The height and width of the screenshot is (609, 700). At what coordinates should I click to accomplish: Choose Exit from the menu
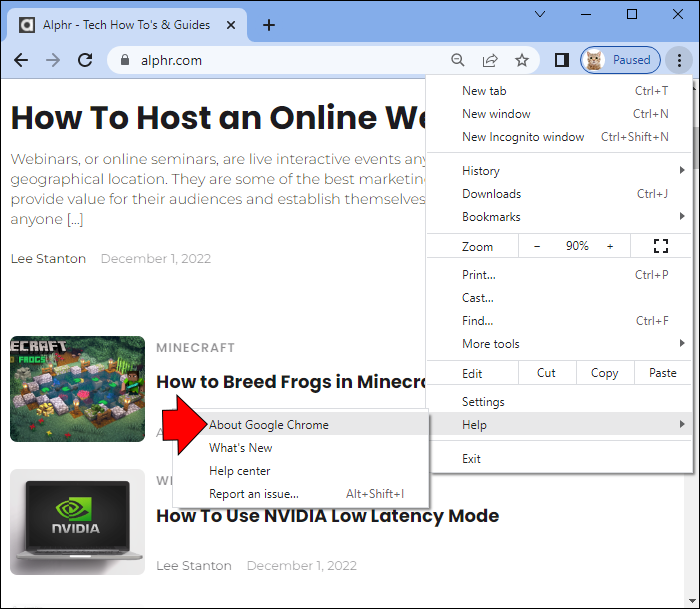559,459
